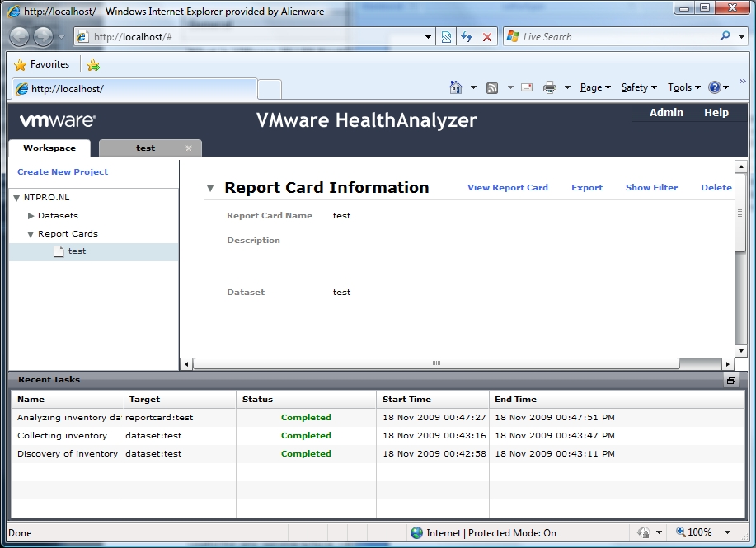Open the Page menu
Image resolution: width=756 pixels, height=548 pixels.
point(595,87)
